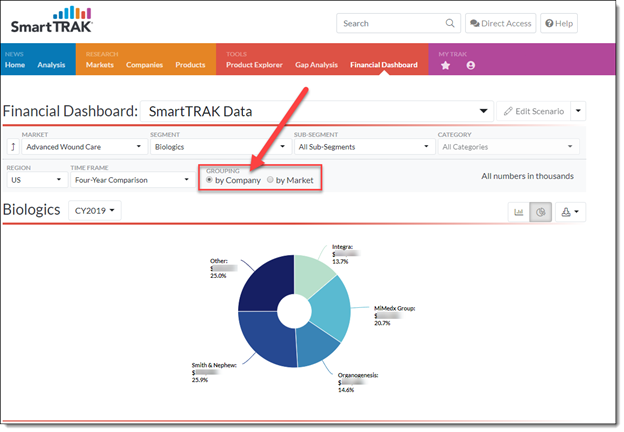Image resolution: width=624 pixels, height=432 pixels.
Task: Click the Edit Scenario button
Action: click(x=534, y=111)
